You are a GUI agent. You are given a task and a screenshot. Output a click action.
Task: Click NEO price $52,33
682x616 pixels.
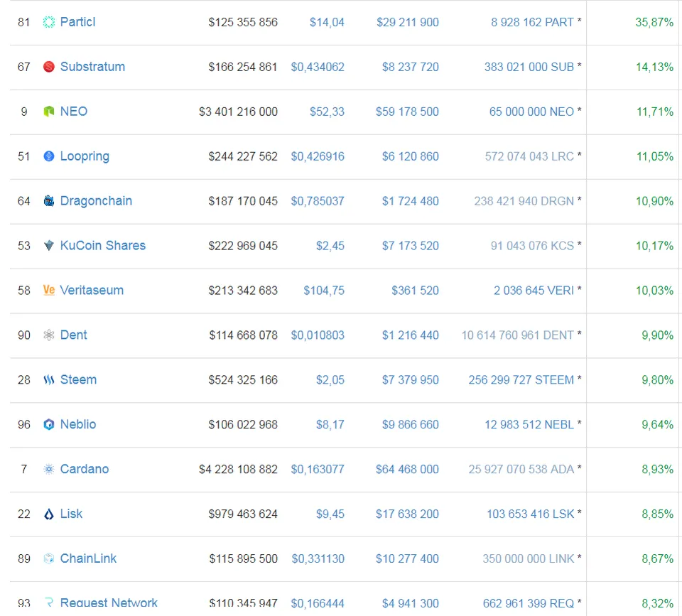click(x=327, y=112)
